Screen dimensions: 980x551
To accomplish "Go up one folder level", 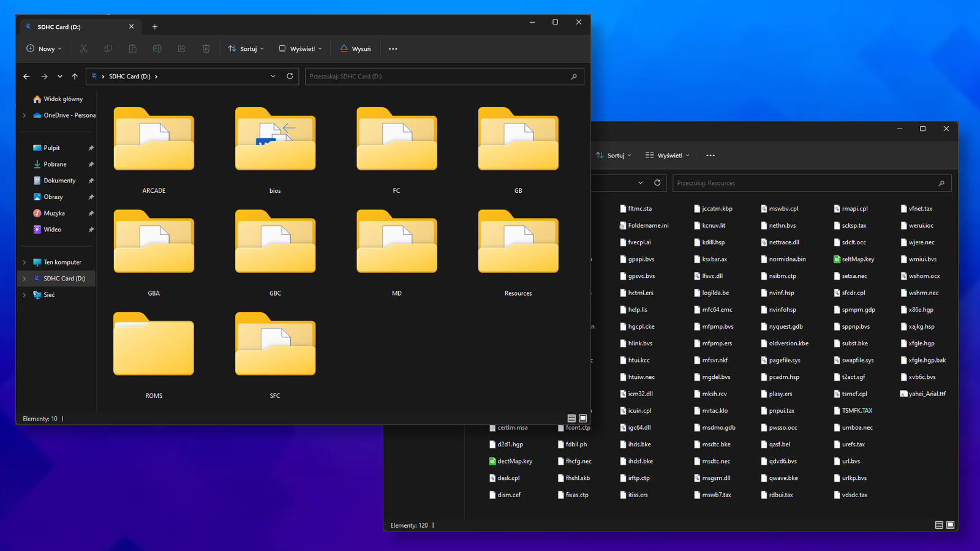I will [x=75, y=77].
